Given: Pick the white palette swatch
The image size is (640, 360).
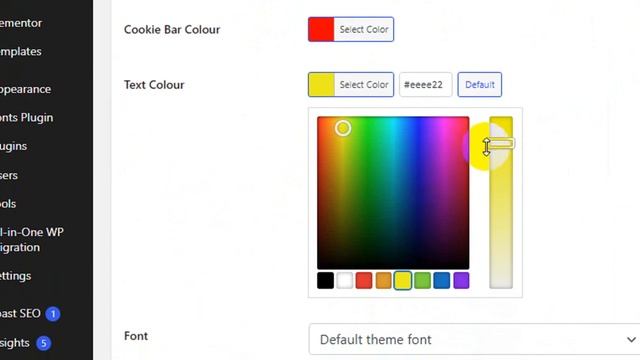Looking at the screenshot, I should click(x=344, y=280).
